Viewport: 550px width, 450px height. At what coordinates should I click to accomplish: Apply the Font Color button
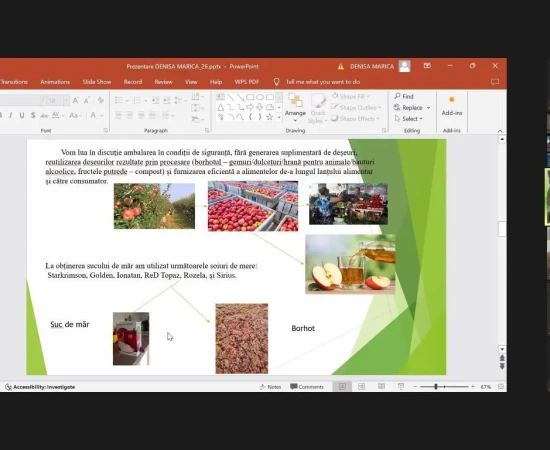93,115
